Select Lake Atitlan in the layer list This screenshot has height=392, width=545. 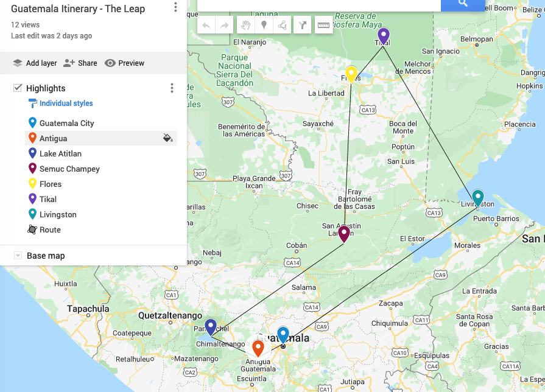click(60, 153)
